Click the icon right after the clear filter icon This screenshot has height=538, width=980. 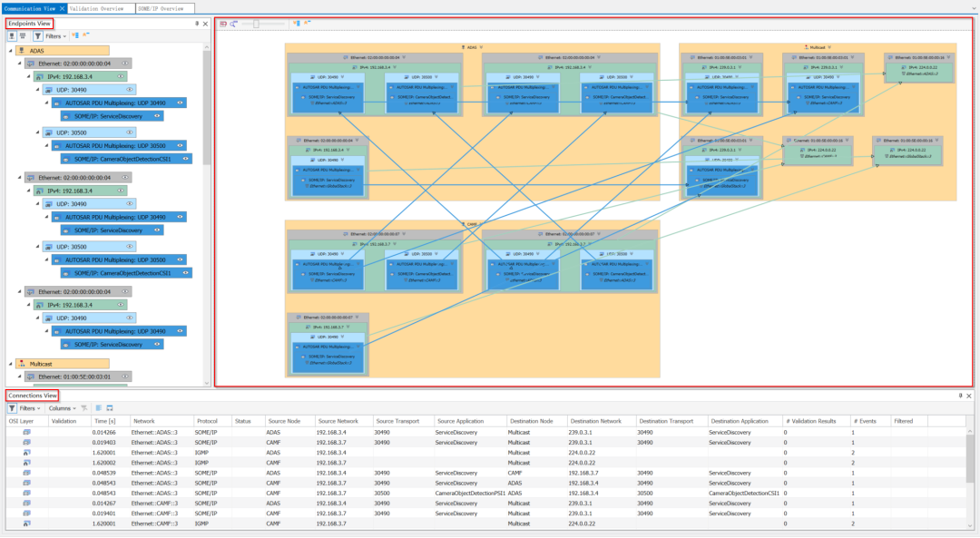pos(99,408)
